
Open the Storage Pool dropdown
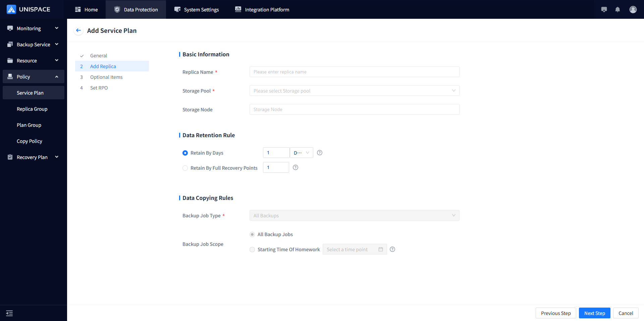coord(354,91)
